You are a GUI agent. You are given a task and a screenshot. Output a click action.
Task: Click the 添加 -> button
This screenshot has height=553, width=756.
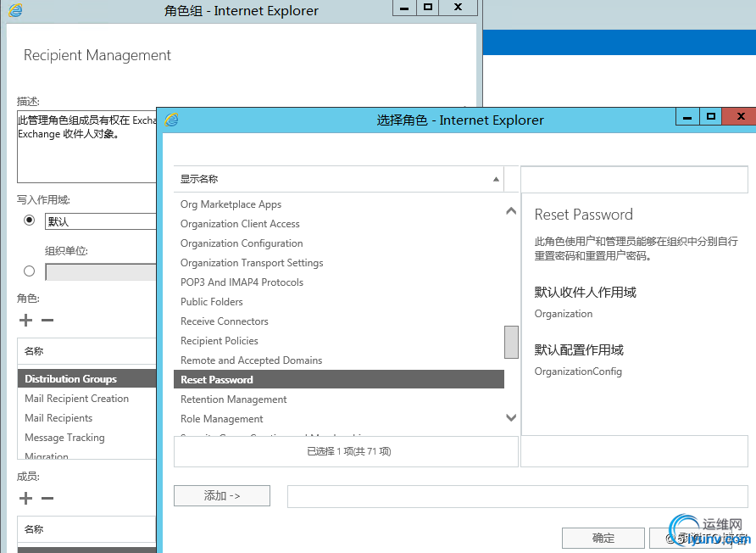[x=222, y=495]
